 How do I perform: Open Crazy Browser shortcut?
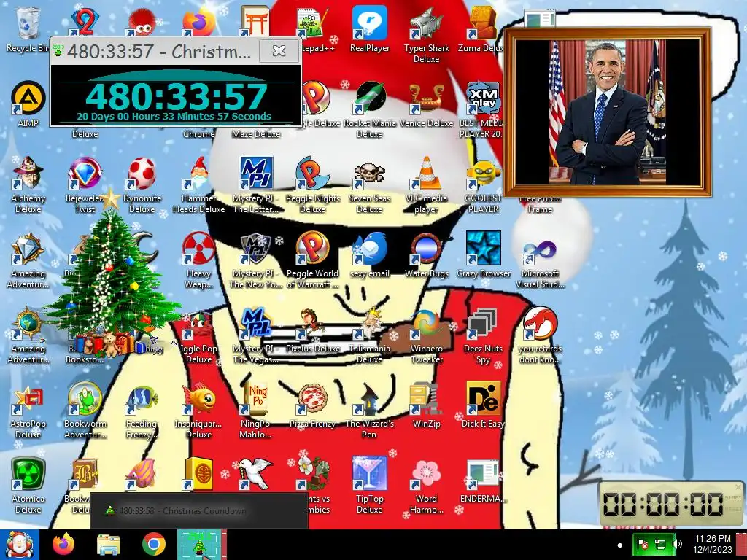coord(483,256)
